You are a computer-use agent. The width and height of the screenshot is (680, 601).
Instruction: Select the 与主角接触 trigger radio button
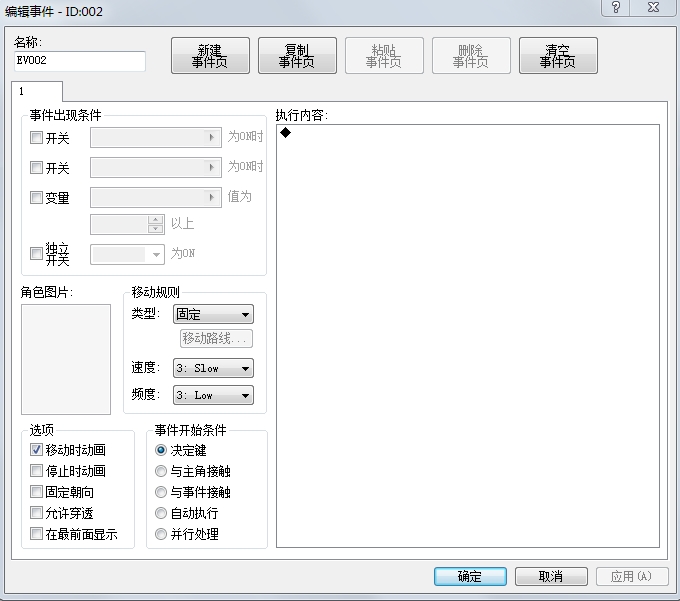[x=161, y=471]
